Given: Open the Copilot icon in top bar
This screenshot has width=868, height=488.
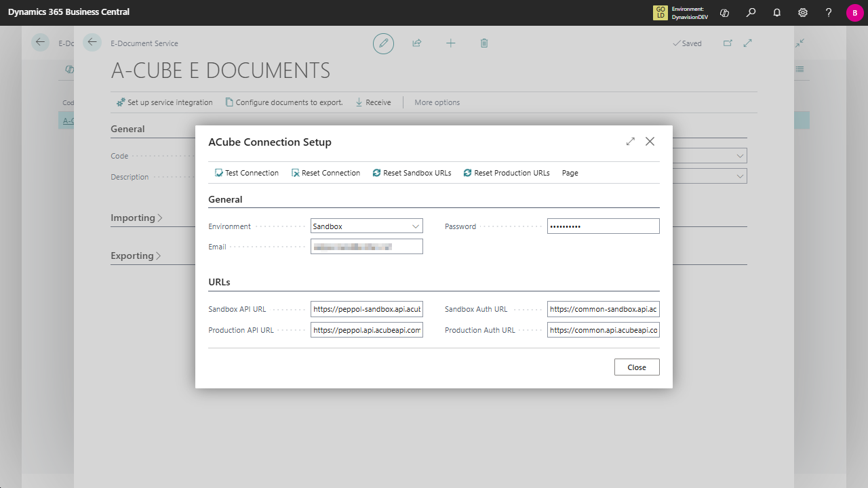Looking at the screenshot, I should [x=724, y=13].
